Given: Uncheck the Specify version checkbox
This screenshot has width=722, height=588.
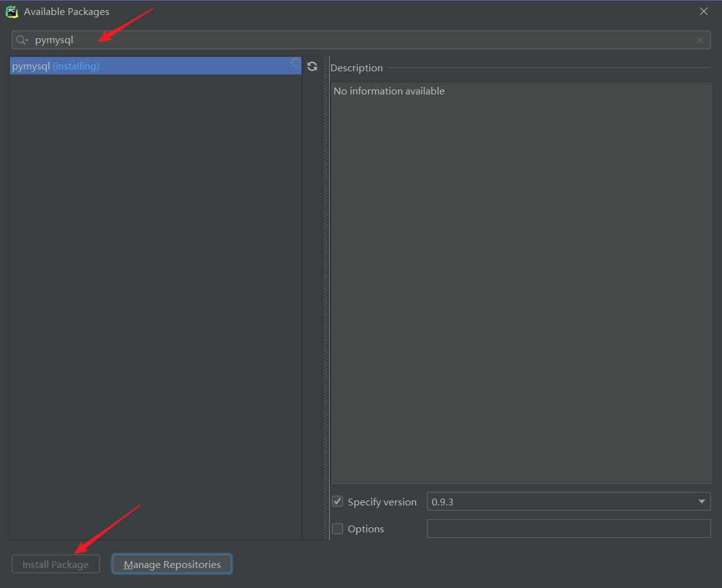Looking at the screenshot, I should [x=337, y=502].
